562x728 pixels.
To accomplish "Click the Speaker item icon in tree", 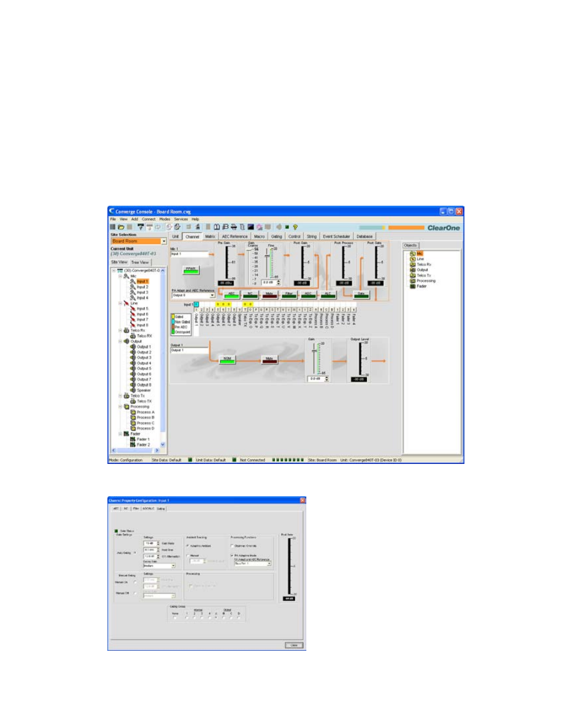I will click(133, 390).
